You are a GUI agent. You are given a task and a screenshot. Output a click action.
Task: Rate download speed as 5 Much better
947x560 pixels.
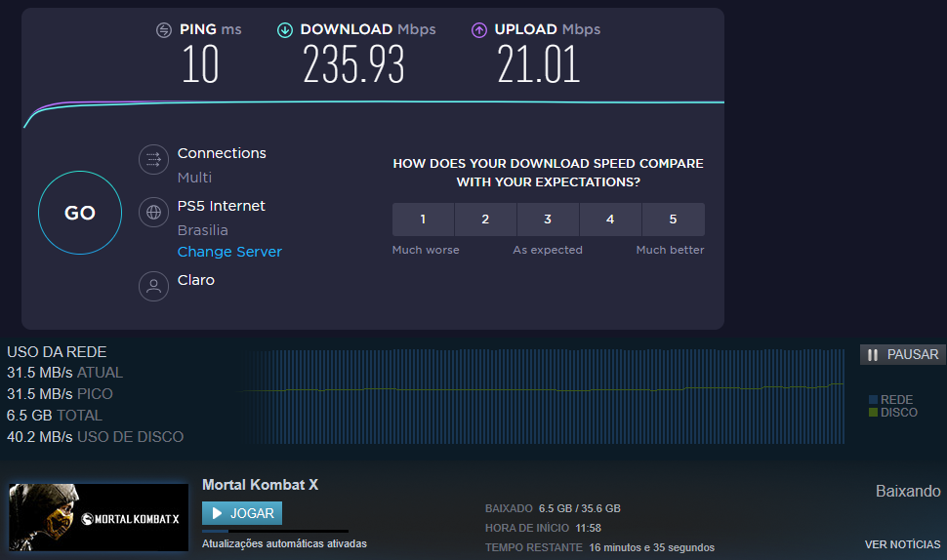(x=674, y=220)
